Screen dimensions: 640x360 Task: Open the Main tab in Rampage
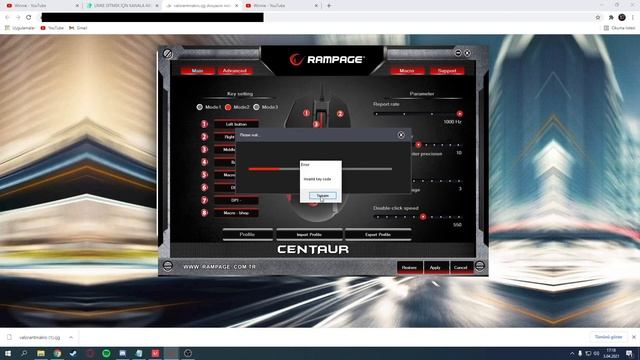coord(198,71)
